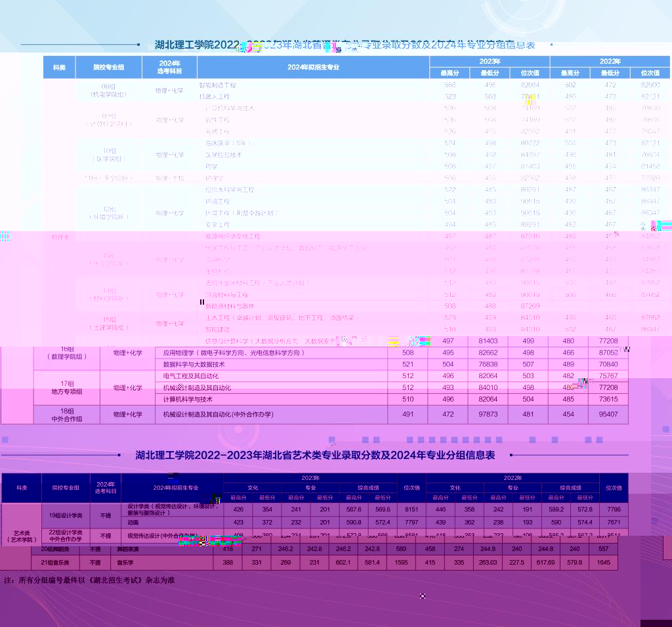Select the 19组设计学类 group cell
672x627 pixels.
(x=66, y=515)
